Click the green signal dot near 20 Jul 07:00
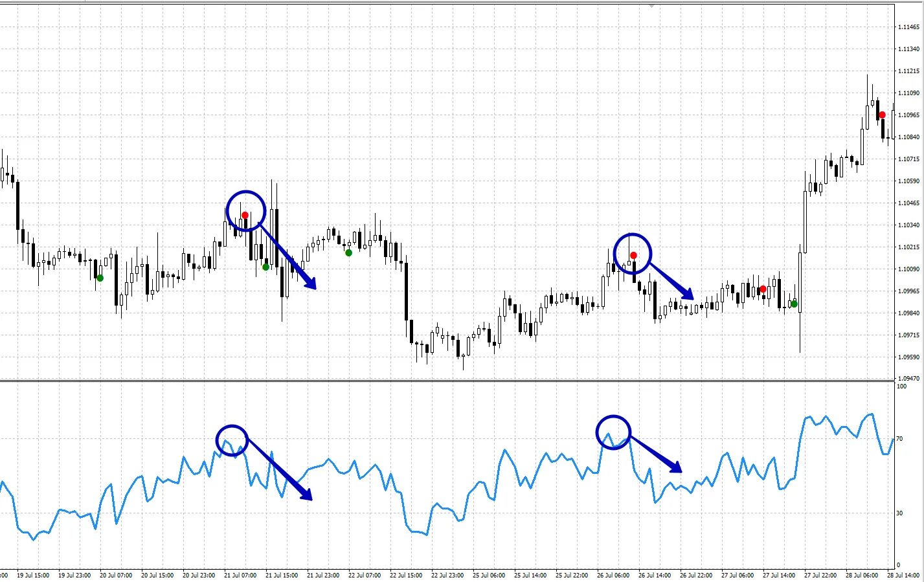 [100, 278]
